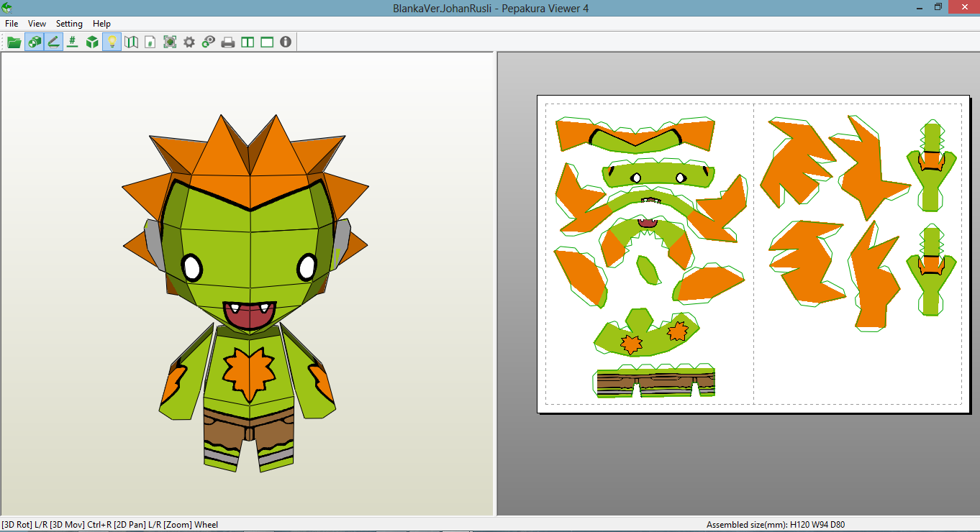
Task: Open the View menu
Action: (x=37, y=24)
